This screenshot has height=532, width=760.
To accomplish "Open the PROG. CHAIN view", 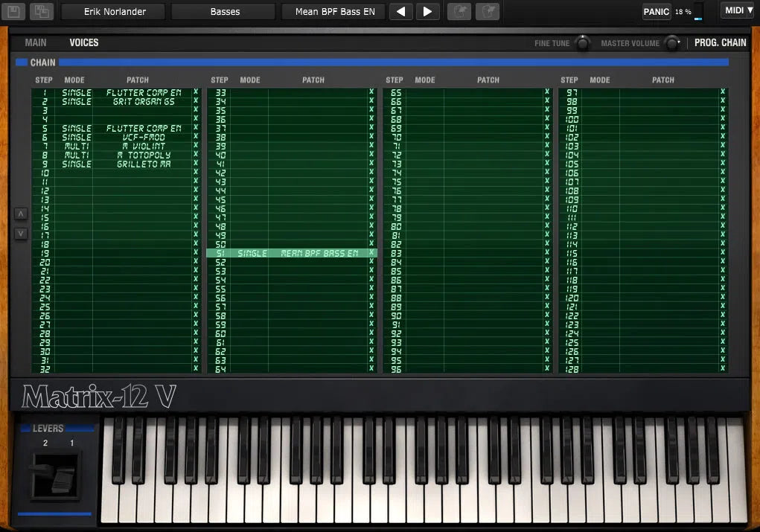I will pos(719,42).
